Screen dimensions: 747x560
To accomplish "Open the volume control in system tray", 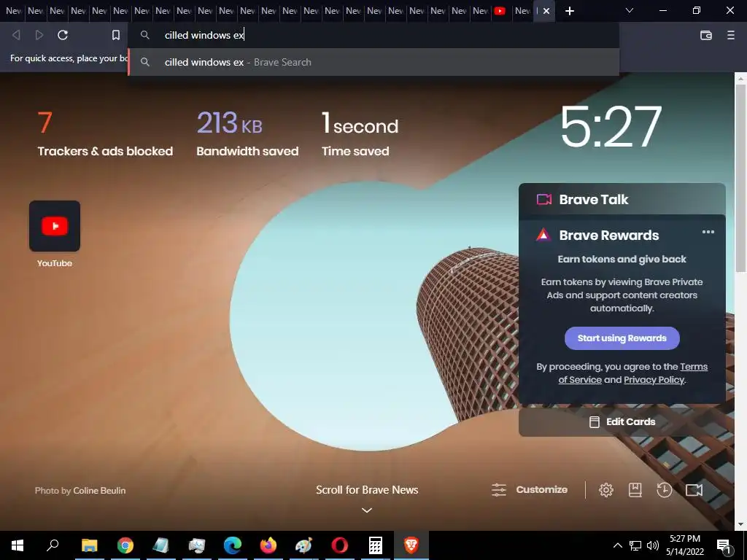I will 653,545.
